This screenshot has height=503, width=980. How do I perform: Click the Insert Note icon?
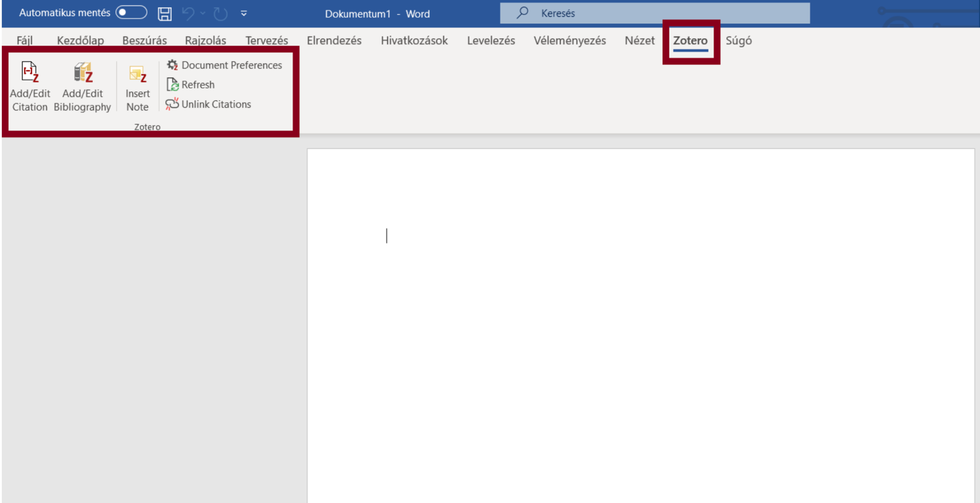coord(138,74)
